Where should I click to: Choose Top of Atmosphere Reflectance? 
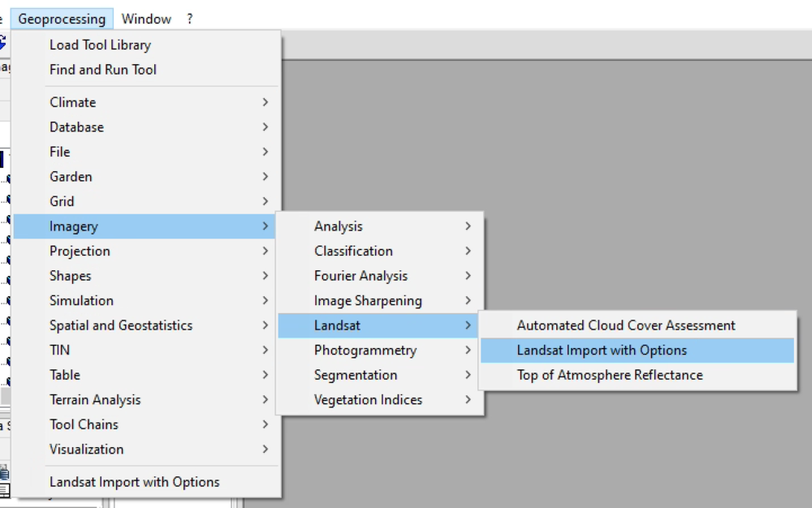click(x=610, y=375)
